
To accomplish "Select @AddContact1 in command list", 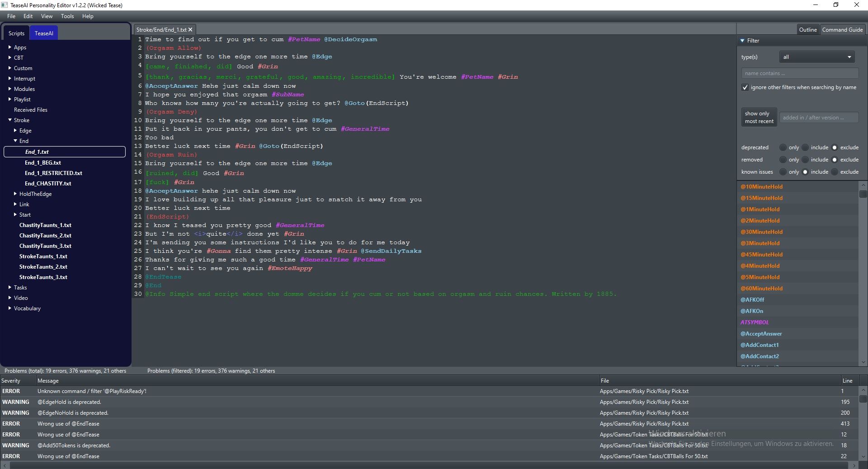I will [x=759, y=345].
